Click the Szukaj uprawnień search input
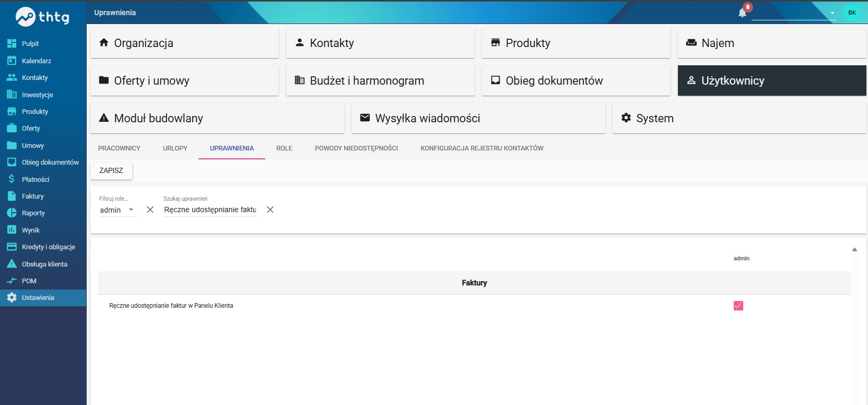Viewport: 868px width, 405px height. point(210,210)
